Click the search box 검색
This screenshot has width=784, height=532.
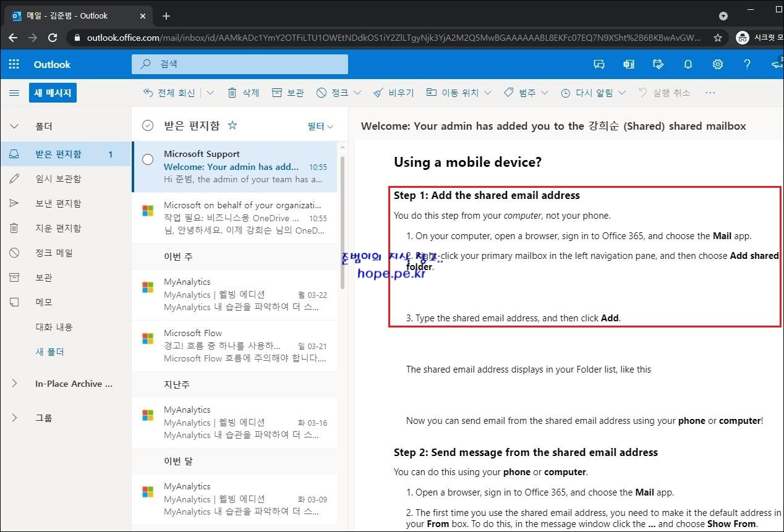(x=240, y=64)
